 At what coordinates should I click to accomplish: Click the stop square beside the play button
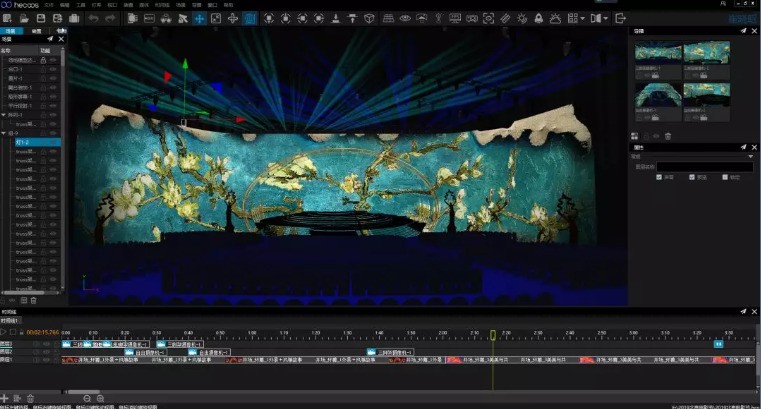tap(13, 332)
